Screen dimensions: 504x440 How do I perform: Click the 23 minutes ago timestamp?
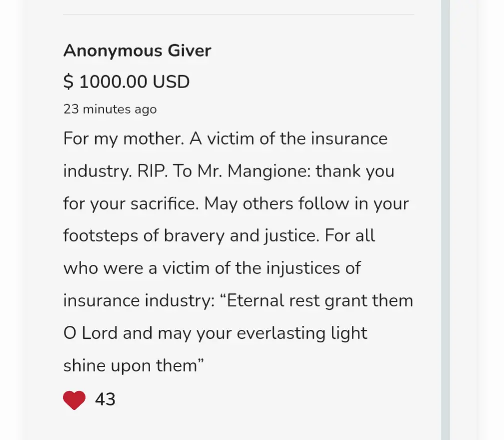(x=110, y=109)
